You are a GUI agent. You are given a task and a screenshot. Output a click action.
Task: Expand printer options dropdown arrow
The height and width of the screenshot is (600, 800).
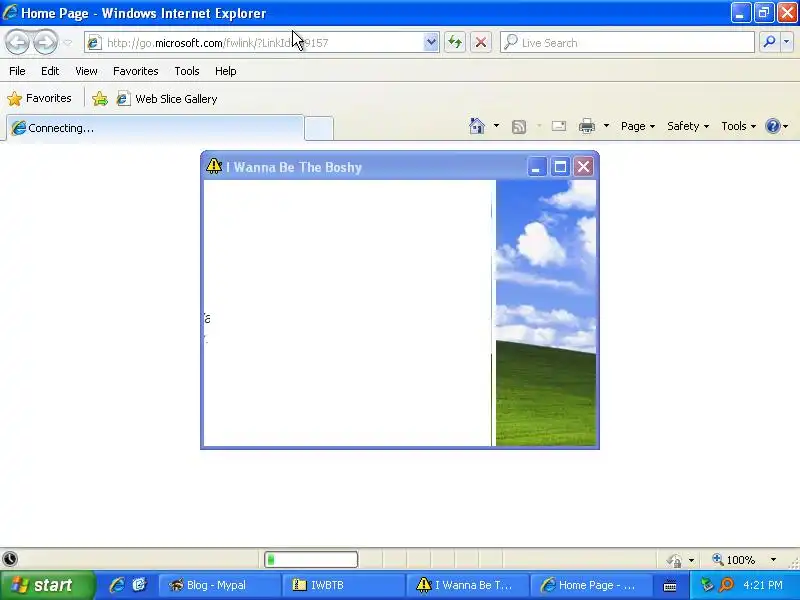click(606, 126)
